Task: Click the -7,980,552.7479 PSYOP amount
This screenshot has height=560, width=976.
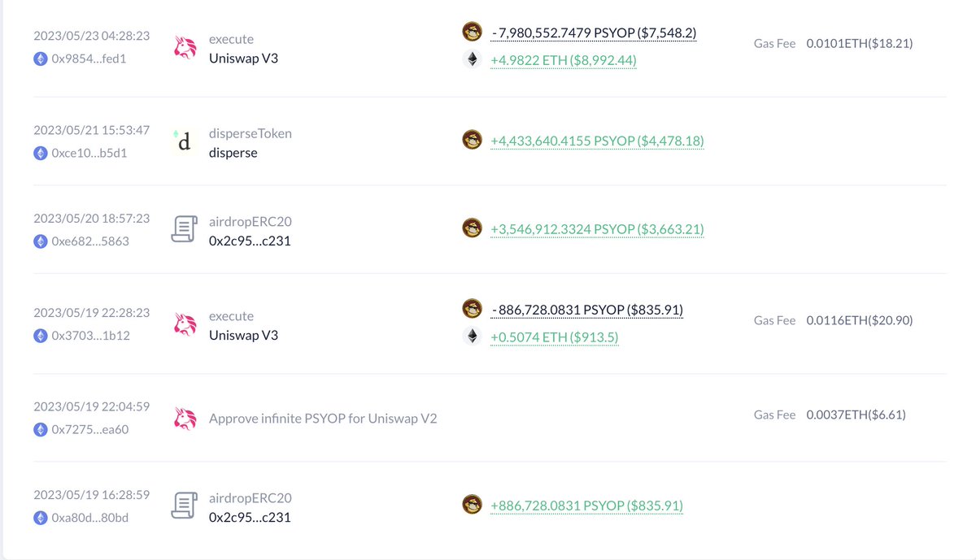Action: pos(593,33)
